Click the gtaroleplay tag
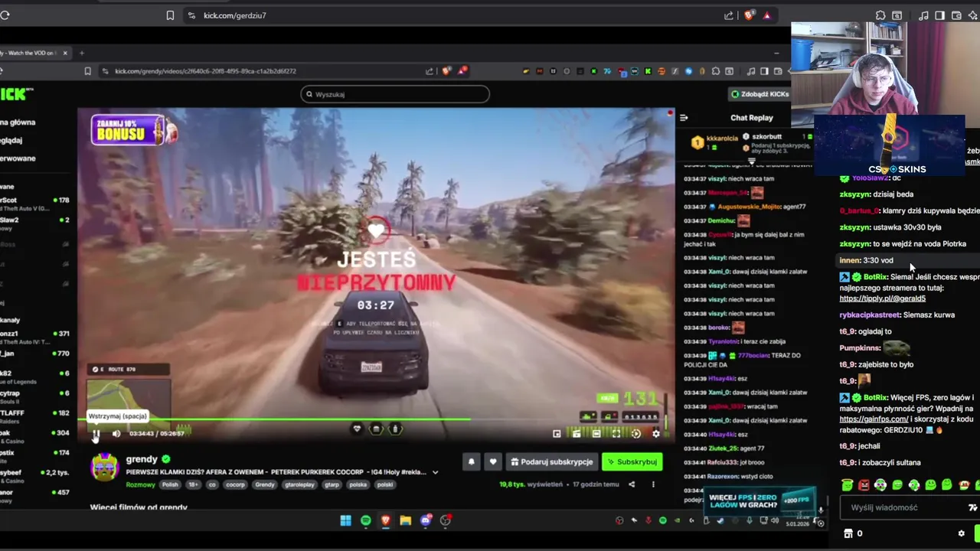The image size is (980, 551). pos(301,484)
